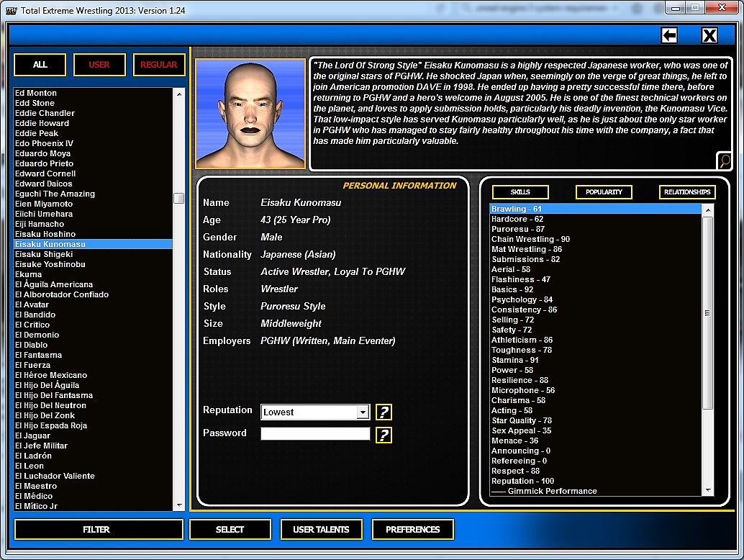Select El Bandido in worker list

pyautogui.click(x=93, y=315)
